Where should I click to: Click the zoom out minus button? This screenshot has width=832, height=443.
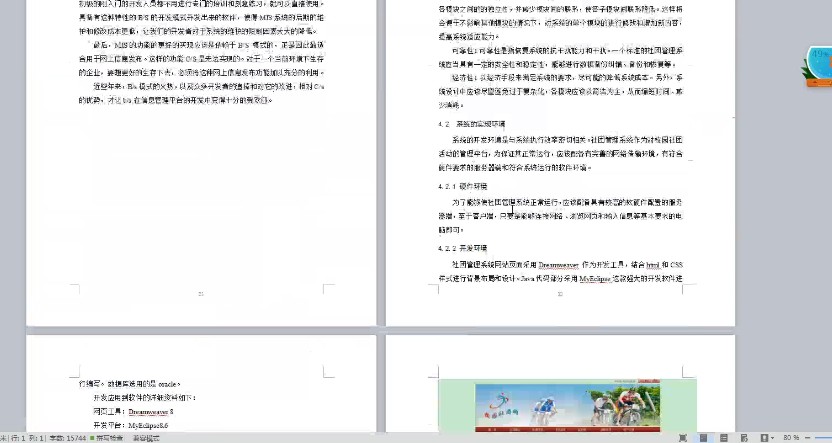(808, 438)
